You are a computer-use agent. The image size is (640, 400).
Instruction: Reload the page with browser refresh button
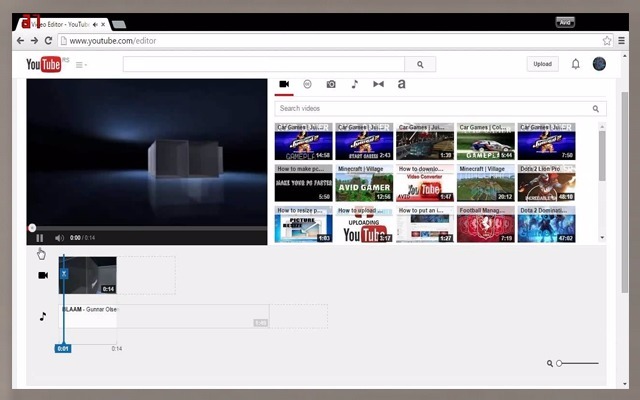tap(48, 41)
